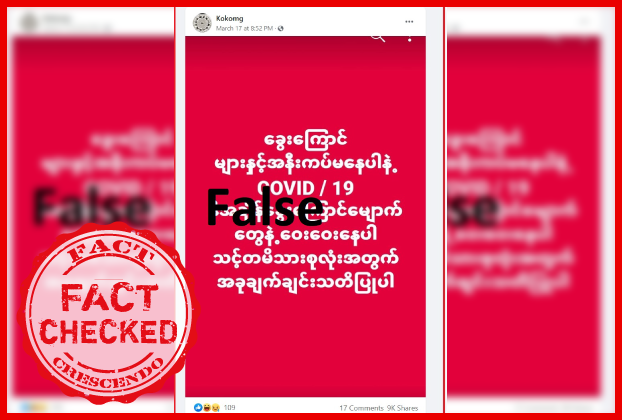Screen dimensions: 622x420
Task: Click the magnifier search icon on red image
Action: click(378, 38)
